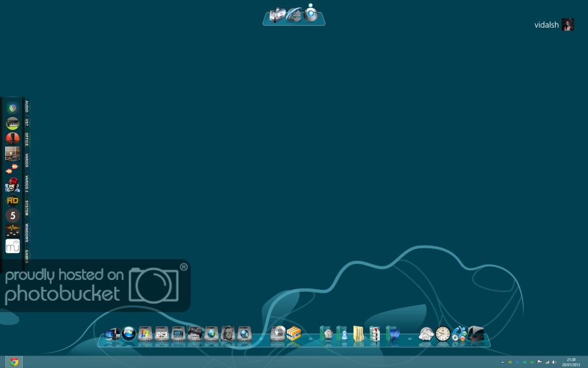Open the headphones drive icon in the dock
Screen dimensions: 588x368
(x=228, y=333)
